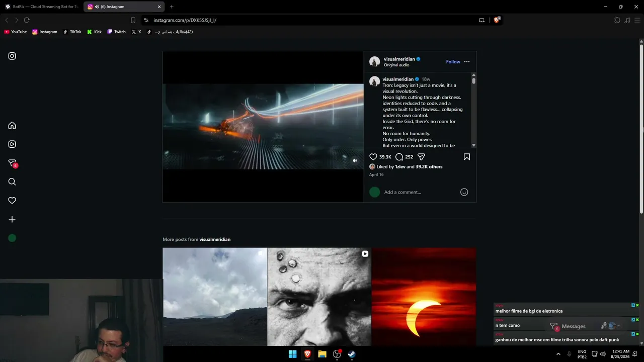
Task: Open the Instagram logo in the sidebar
Action: point(12,56)
